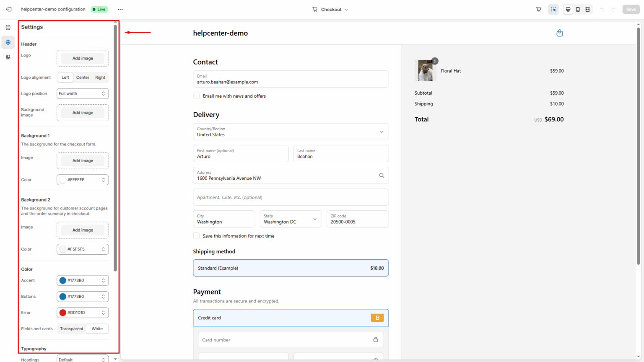Toggle the inspect element selector tool
Screen dimensions: 644x362
(x=553, y=9)
